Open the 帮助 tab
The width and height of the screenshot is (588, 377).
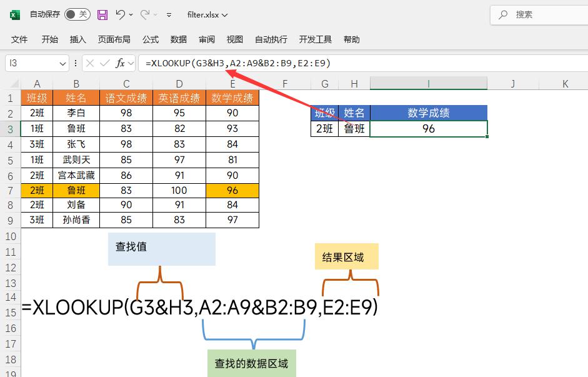351,39
